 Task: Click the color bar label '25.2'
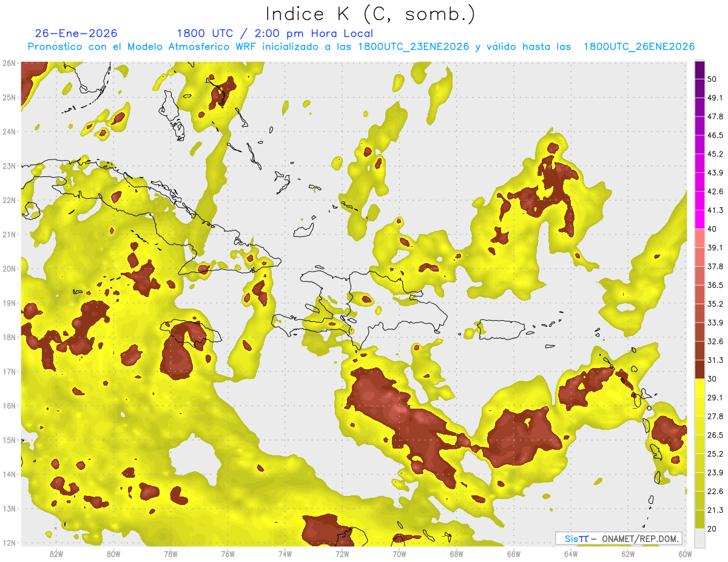pyautogui.click(x=715, y=453)
